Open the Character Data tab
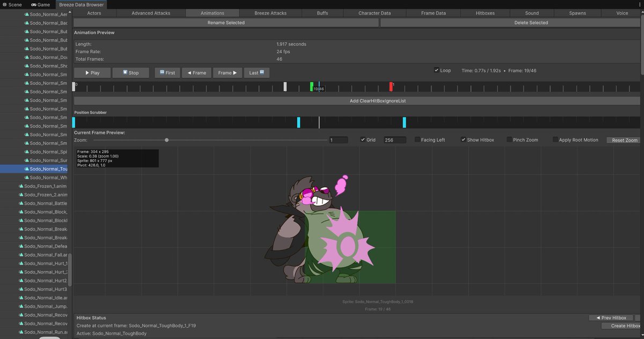This screenshot has width=644, height=339. coord(375,13)
